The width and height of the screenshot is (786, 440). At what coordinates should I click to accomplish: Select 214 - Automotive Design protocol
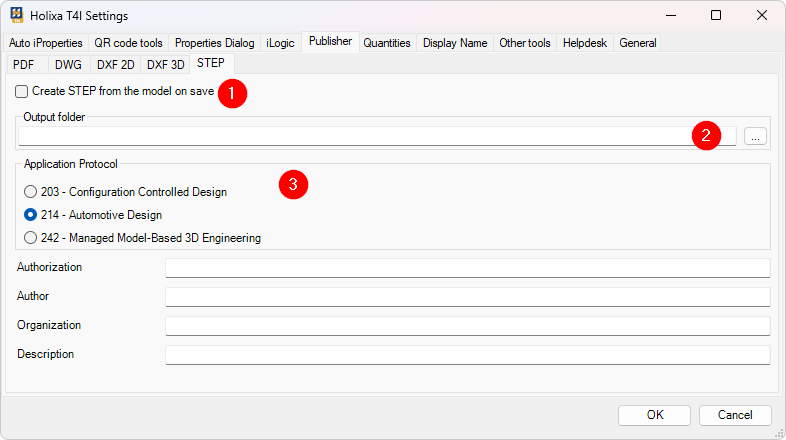(30, 215)
